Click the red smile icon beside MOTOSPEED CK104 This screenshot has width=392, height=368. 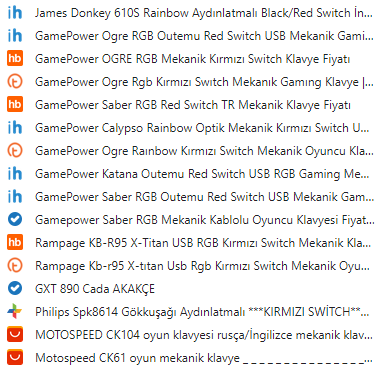[15, 335]
